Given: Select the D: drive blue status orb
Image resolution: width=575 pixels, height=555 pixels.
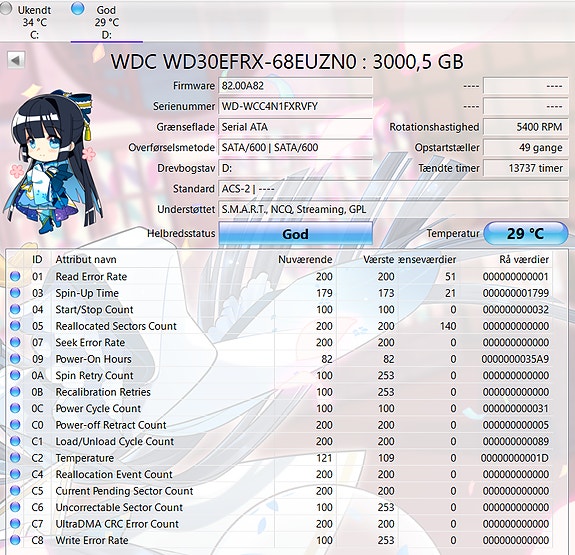Looking at the screenshot, I should [77, 9].
